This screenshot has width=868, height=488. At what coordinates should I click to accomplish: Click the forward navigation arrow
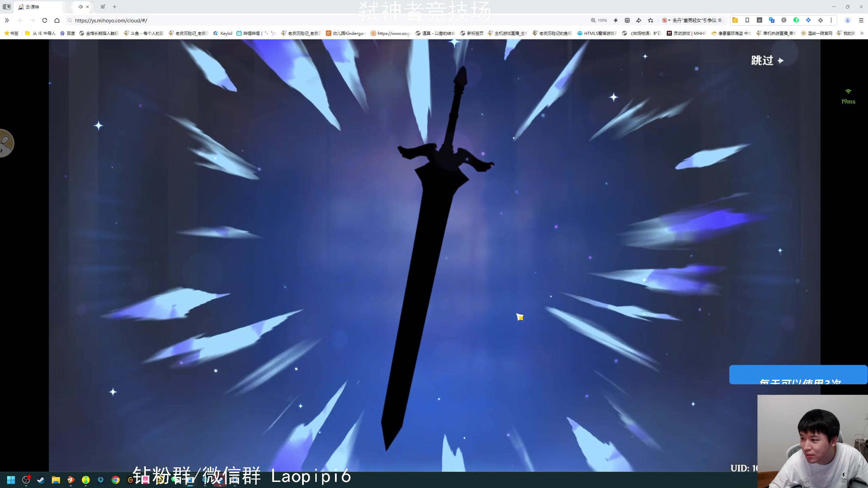(x=32, y=20)
